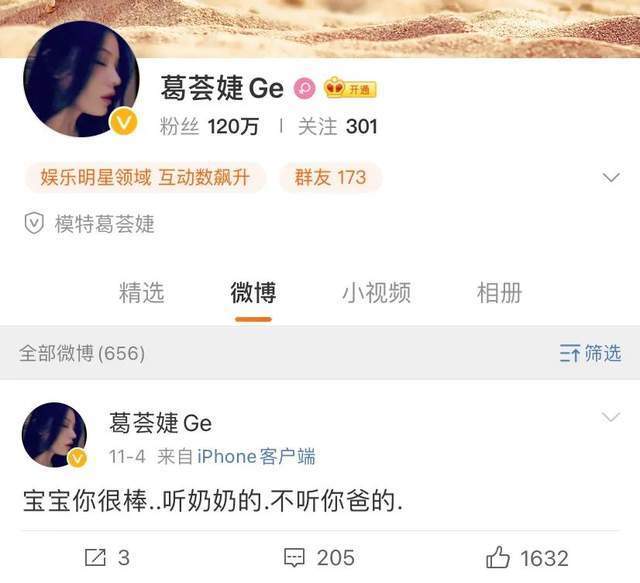This screenshot has width=640, height=583.
Task: Like the post with thumbs-up icon
Action: (x=498, y=557)
